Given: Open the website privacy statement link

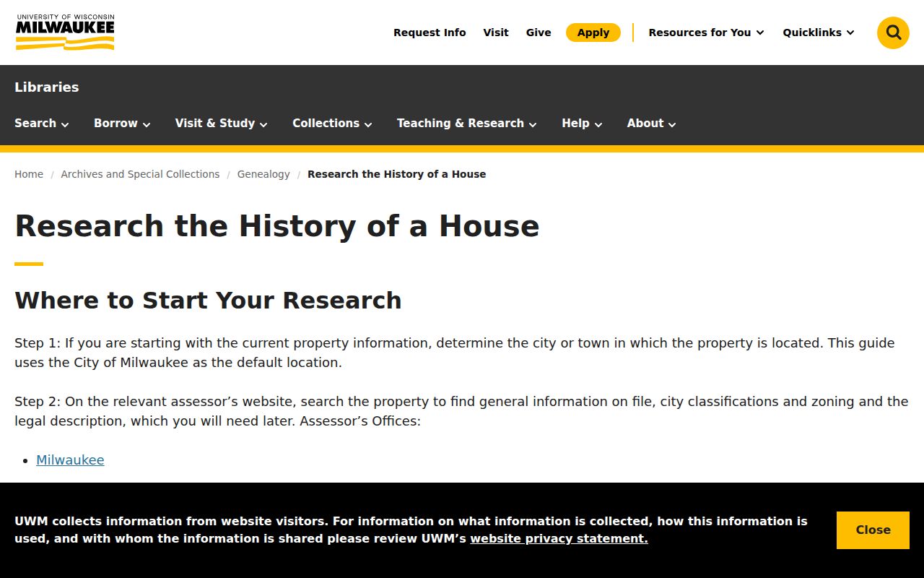Looking at the screenshot, I should (x=559, y=539).
